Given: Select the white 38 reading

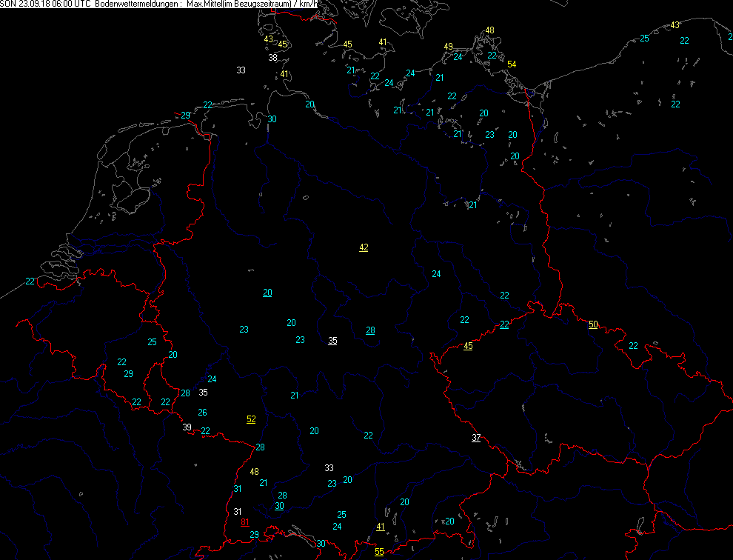Looking at the screenshot, I should [x=272, y=58].
